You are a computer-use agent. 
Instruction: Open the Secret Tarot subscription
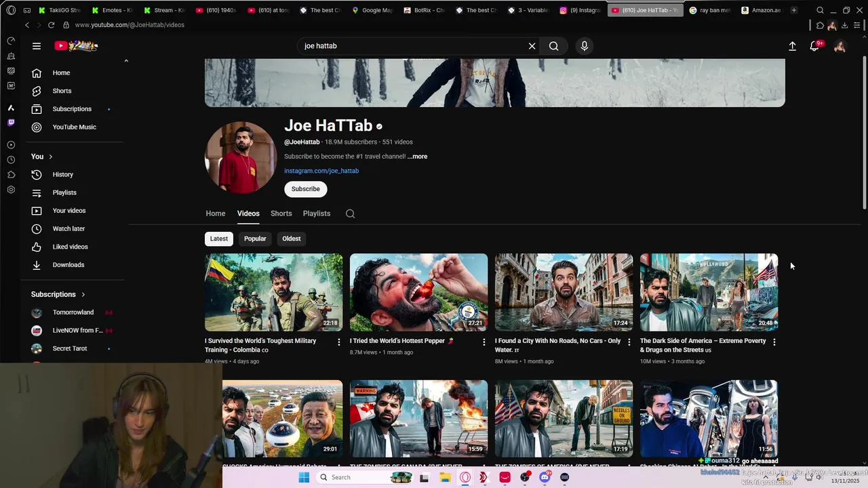click(75, 348)
